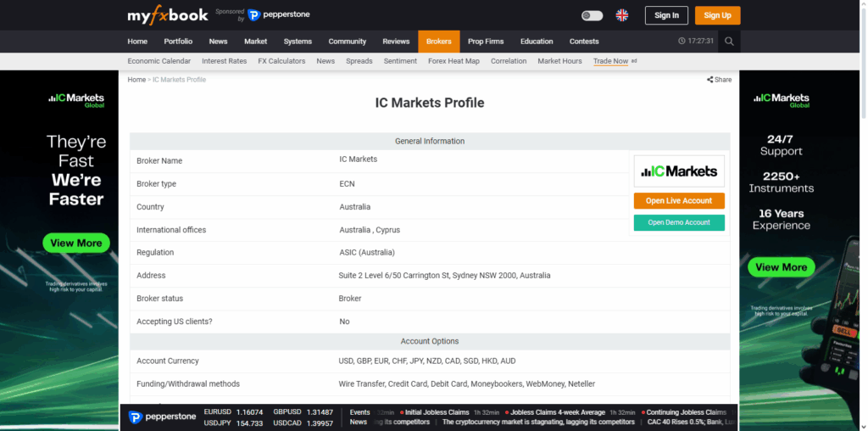868x431 pixels.
Task: Open the Systems menu
Action: coord(298,42)
